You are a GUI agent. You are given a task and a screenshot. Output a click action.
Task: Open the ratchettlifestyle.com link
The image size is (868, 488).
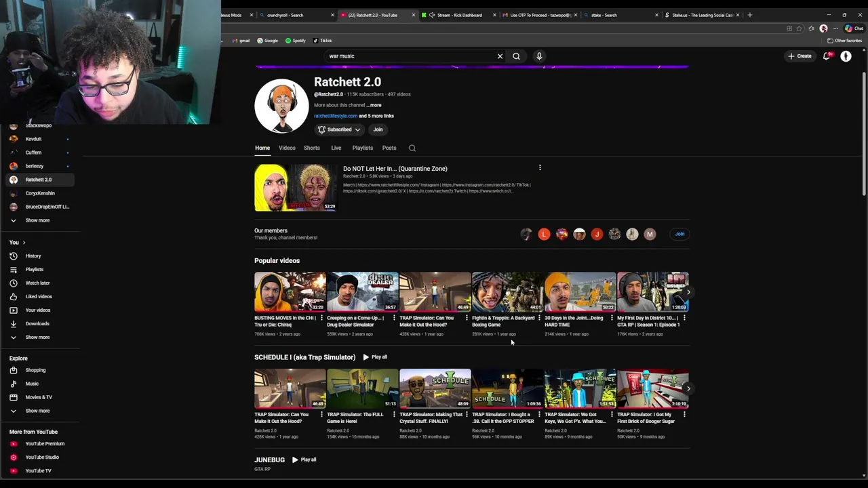click(x=335, y=116)
